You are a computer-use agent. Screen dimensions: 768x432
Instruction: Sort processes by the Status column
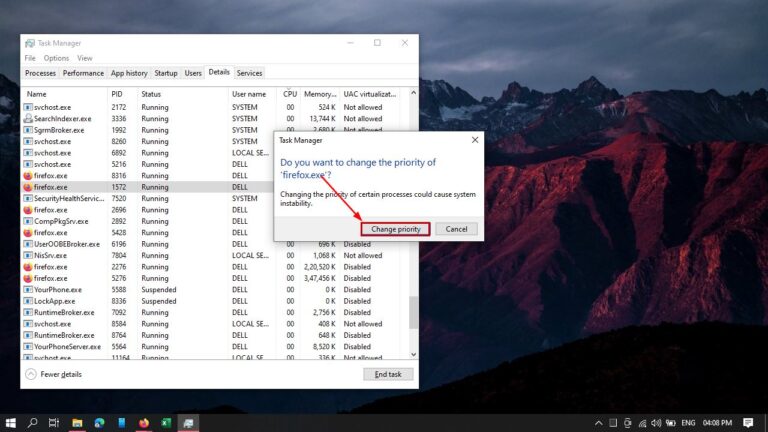[x=183, y=94]
